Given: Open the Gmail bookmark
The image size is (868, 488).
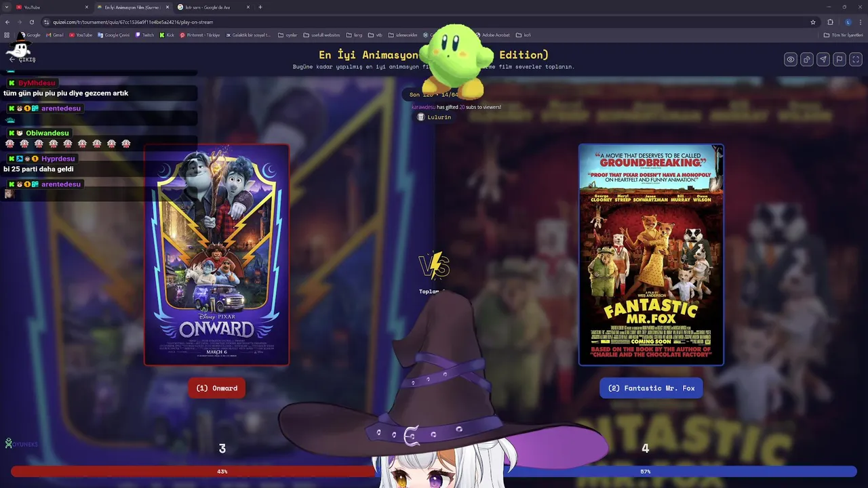Looking at the screenshot, I should coord(54,35).
